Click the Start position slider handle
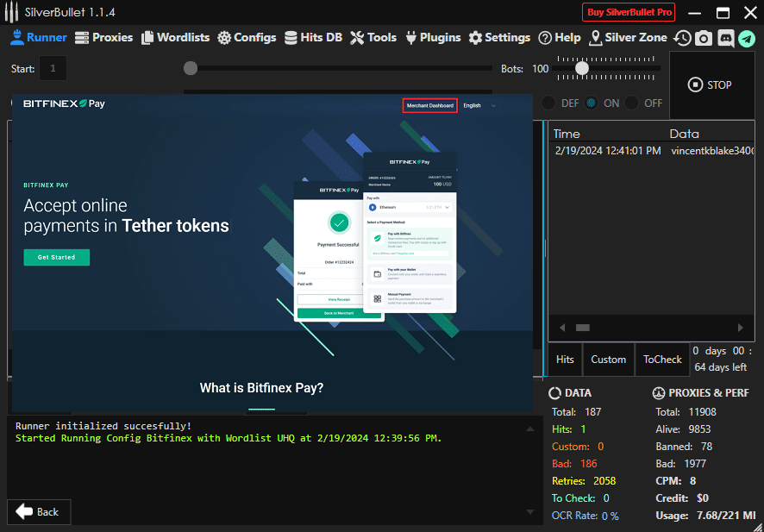Image resolution: width=764 pixels, height=532 pixels. tap(191, 68)
